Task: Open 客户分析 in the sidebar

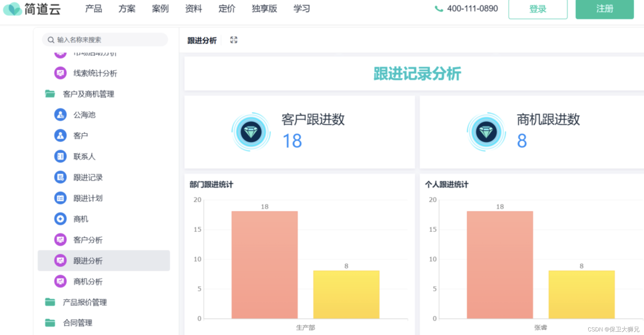Action: click(88, 240)
